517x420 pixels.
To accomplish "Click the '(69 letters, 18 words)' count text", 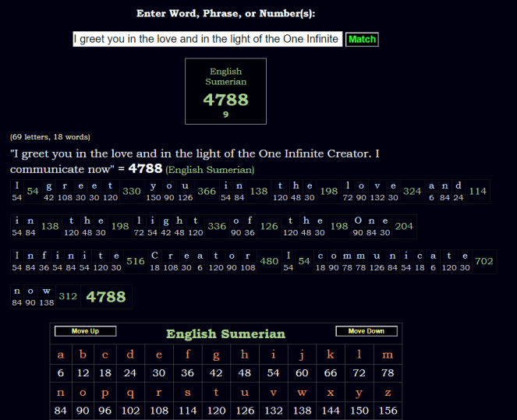I will tap(50, 136).
